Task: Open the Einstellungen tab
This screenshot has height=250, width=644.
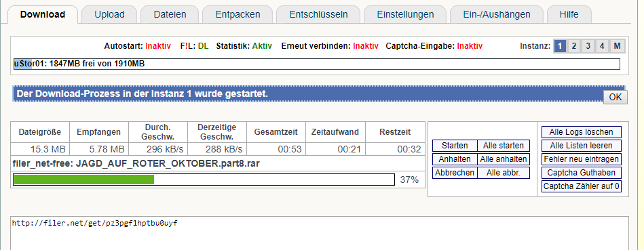Action: tap(405, 15)
